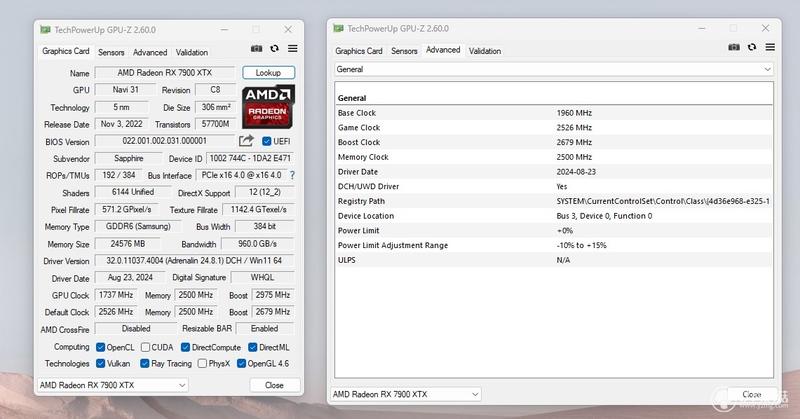Click the Digital Signature WHQL field
Viewport: 800px width, 419px height.
click(x=262, y=277)
